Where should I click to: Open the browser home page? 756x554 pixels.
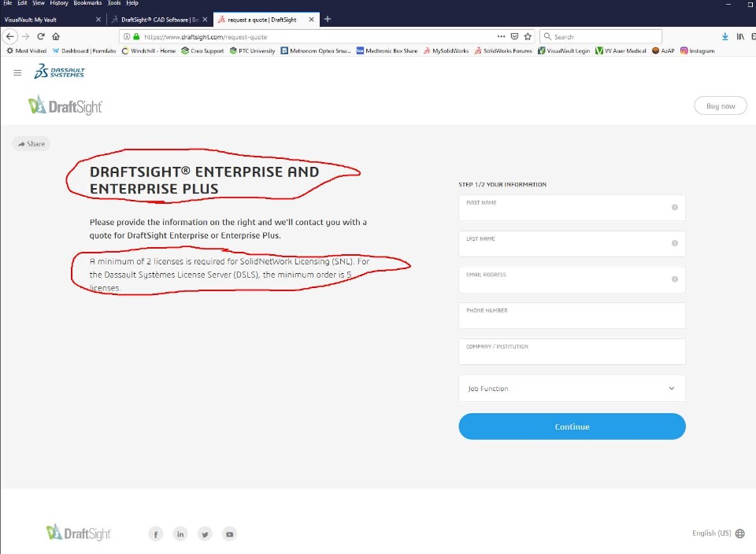(x=56, y=37)
